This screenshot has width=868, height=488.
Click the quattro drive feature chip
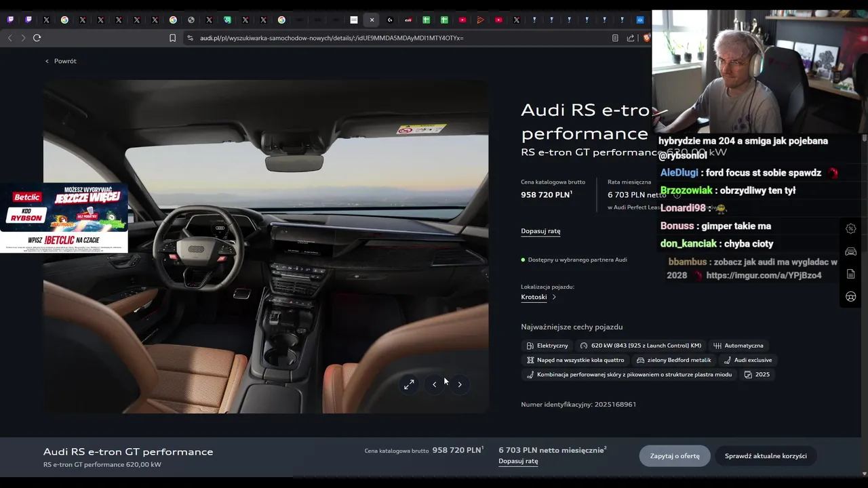(x=575, y=360)
